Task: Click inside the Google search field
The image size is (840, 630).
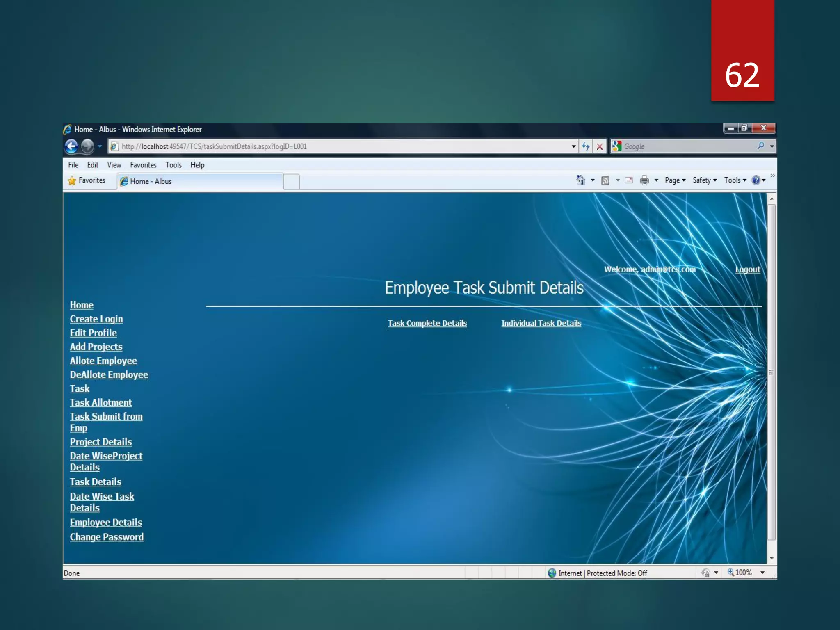Action: [689, 146]
